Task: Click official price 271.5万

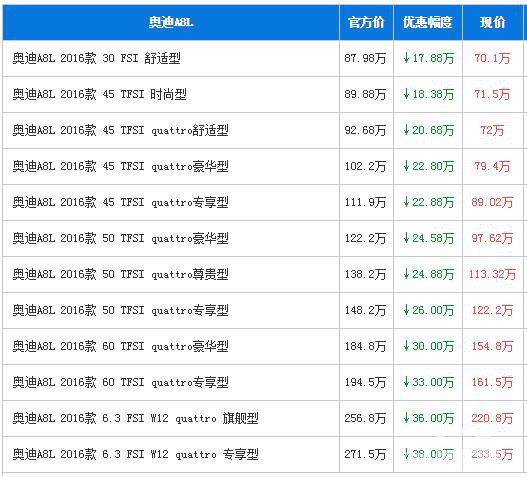Action: (365, 454)
